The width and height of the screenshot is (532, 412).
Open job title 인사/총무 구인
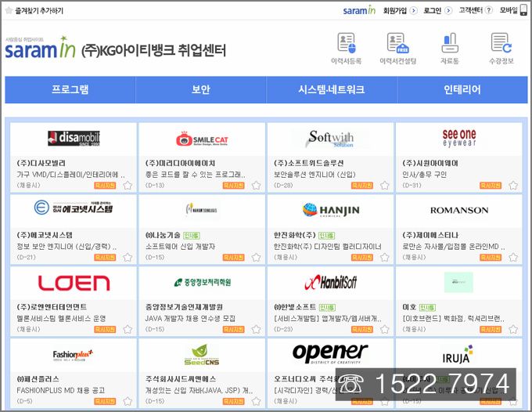click(x=425, y=175)
